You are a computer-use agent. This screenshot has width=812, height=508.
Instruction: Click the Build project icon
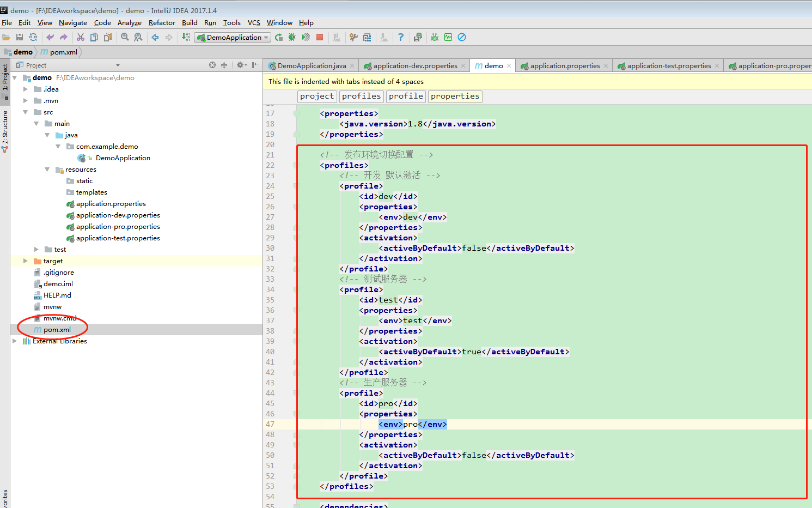tap(186, 37)
